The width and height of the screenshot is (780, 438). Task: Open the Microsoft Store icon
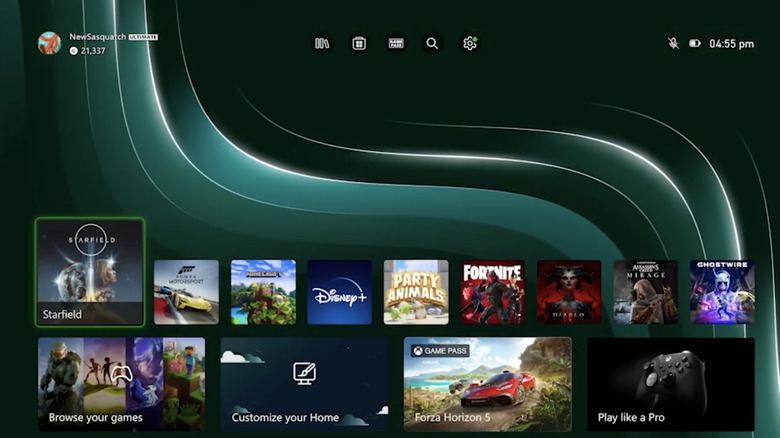click(359, 44)
